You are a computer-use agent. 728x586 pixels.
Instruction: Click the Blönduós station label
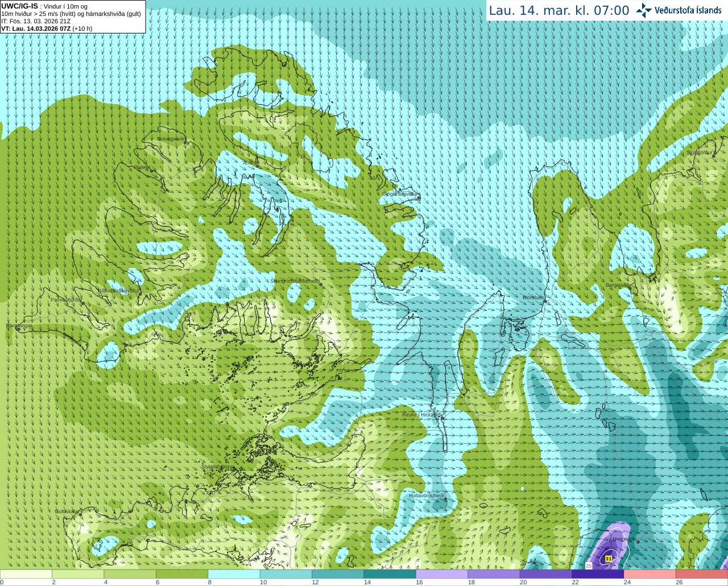click(533, 298)
